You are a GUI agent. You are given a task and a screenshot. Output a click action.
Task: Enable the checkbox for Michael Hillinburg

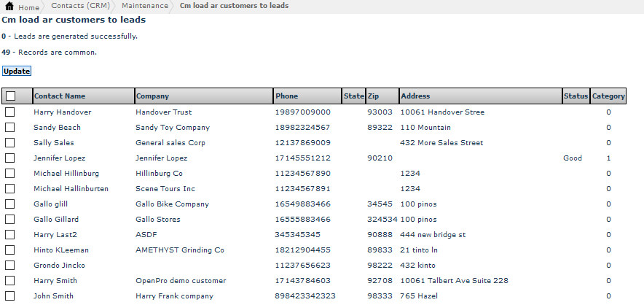[10, 174]
